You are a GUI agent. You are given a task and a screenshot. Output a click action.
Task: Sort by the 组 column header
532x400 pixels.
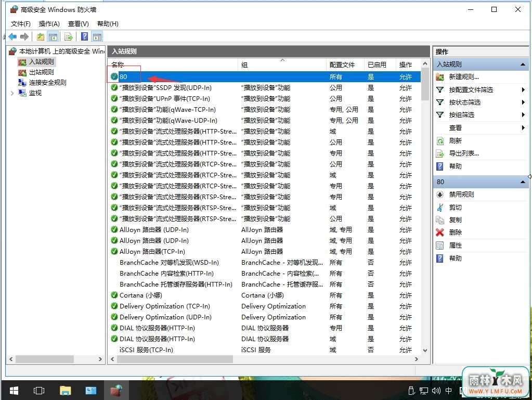point(282,65)
